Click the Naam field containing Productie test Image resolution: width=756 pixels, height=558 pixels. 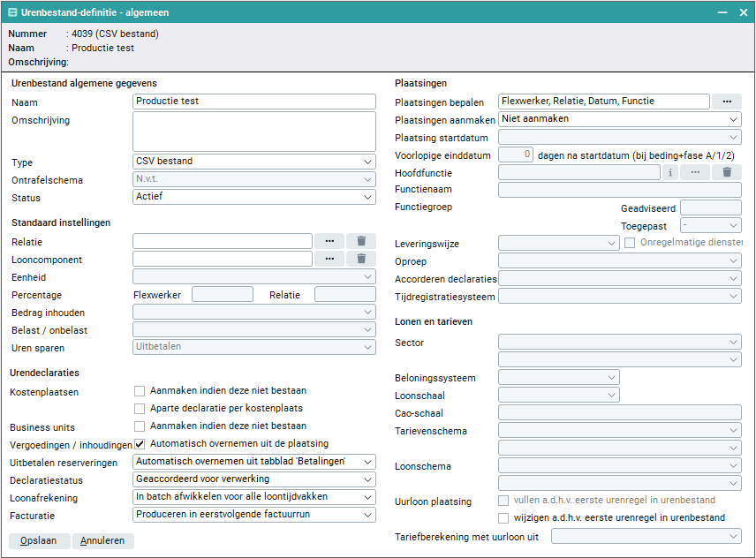pos(254,102)
